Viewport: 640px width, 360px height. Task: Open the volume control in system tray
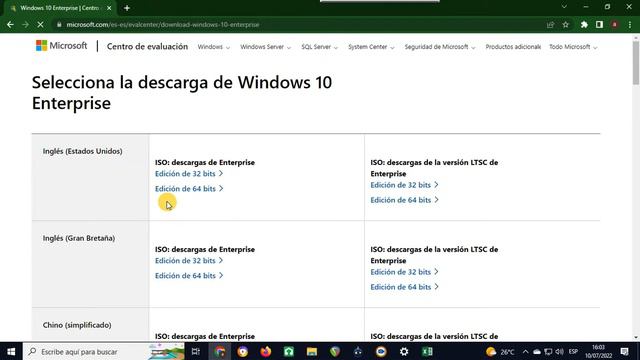point(560,351)
